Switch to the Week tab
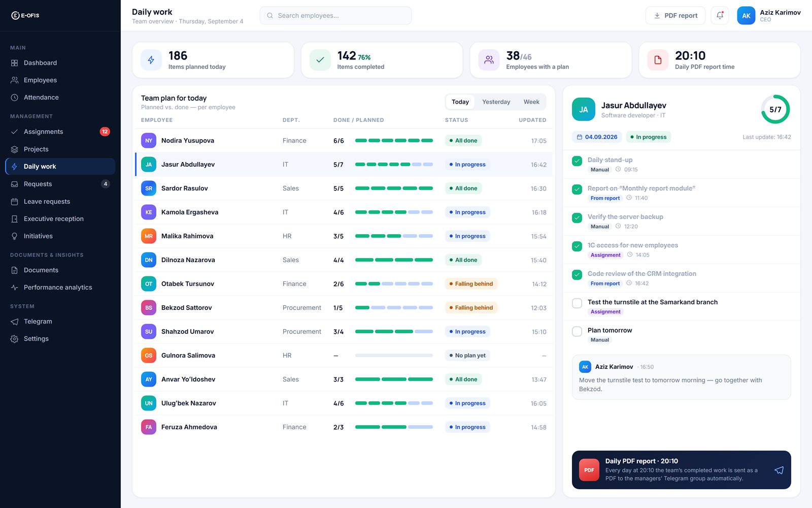 531,102
